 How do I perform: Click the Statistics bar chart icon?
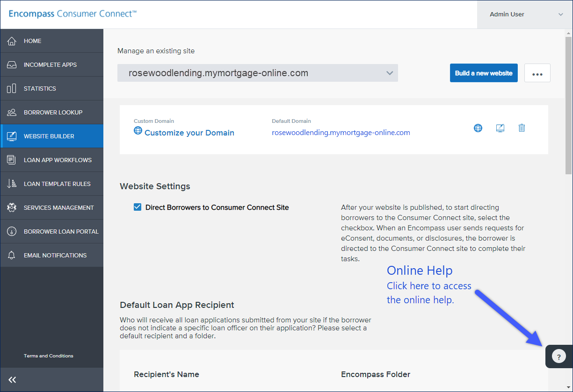click(12, 89)
